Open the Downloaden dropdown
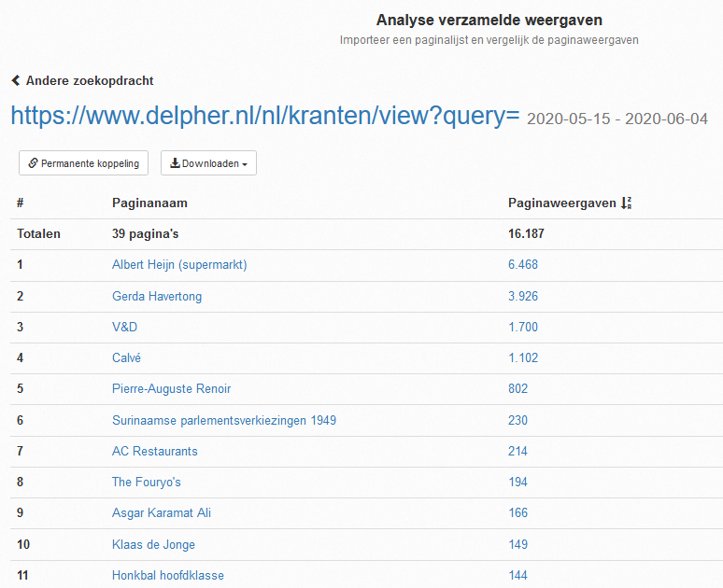This screenshot has height=588, width=723. click(208, 163)
